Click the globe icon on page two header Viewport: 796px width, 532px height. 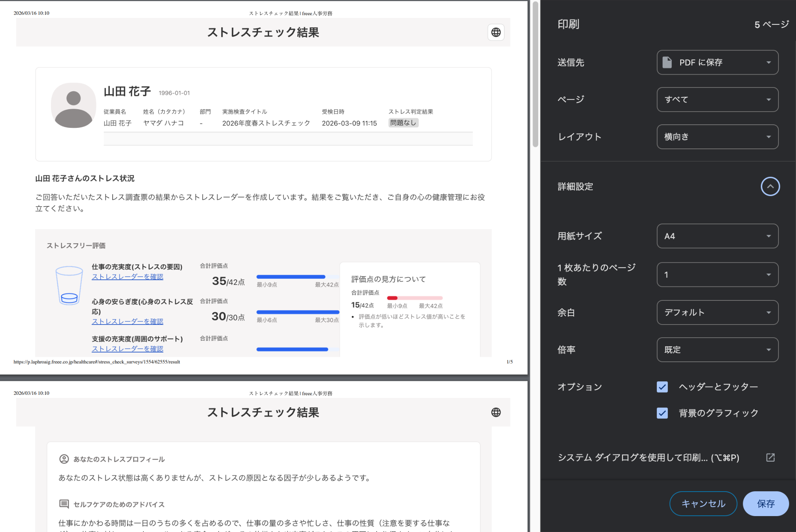(x=496, y=412)
